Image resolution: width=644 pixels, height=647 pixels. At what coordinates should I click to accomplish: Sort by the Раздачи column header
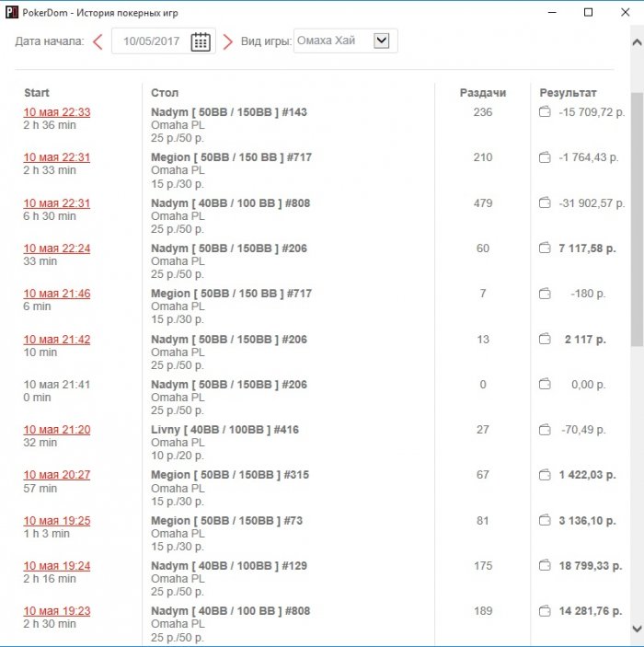click(483, 93)
